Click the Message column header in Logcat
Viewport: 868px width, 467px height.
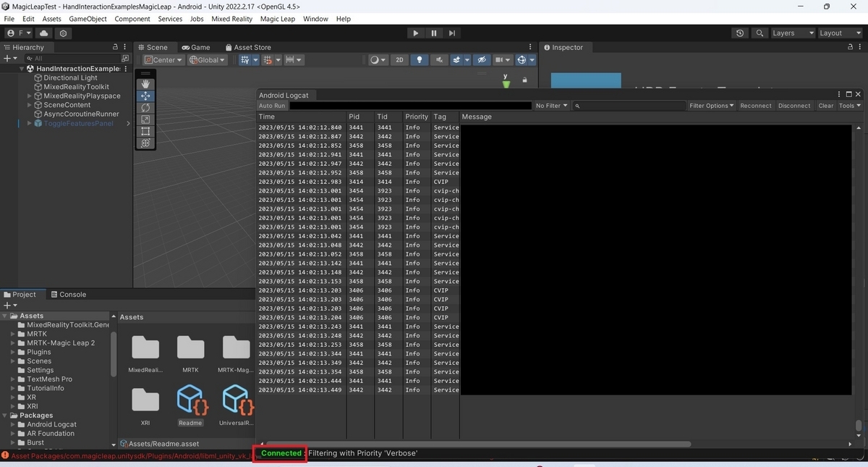tap(477, 117)
